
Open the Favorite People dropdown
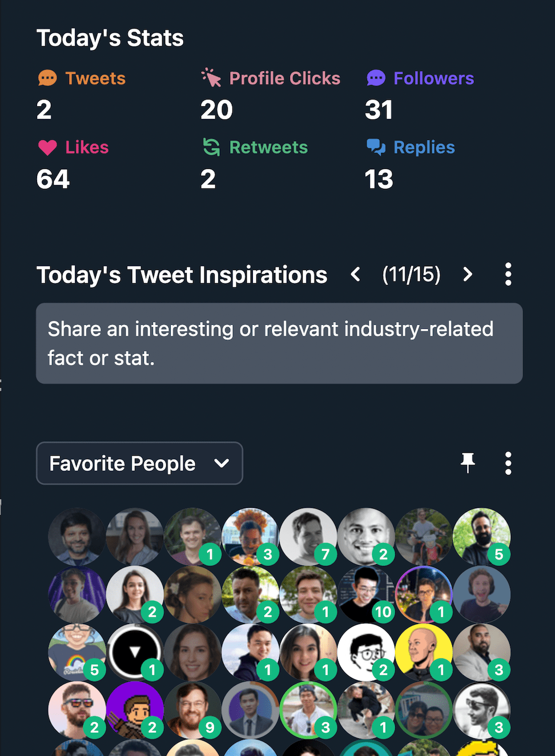tap(139, 463)
